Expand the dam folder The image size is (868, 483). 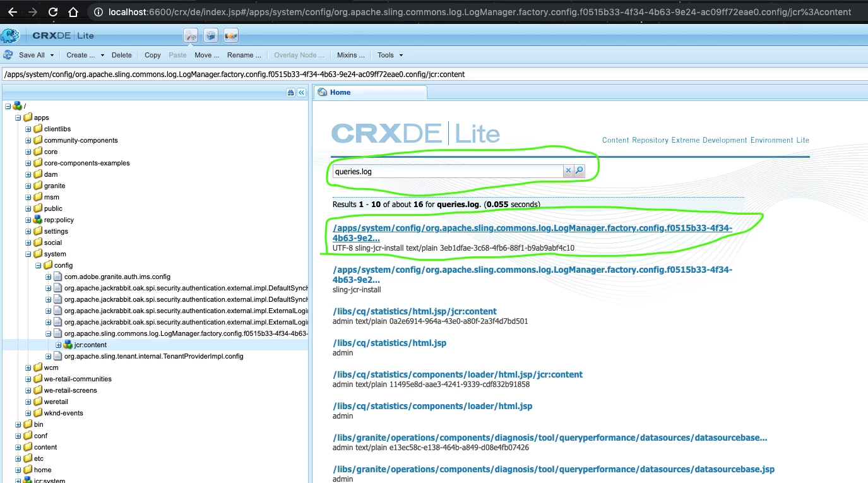[x=28, y=174]
